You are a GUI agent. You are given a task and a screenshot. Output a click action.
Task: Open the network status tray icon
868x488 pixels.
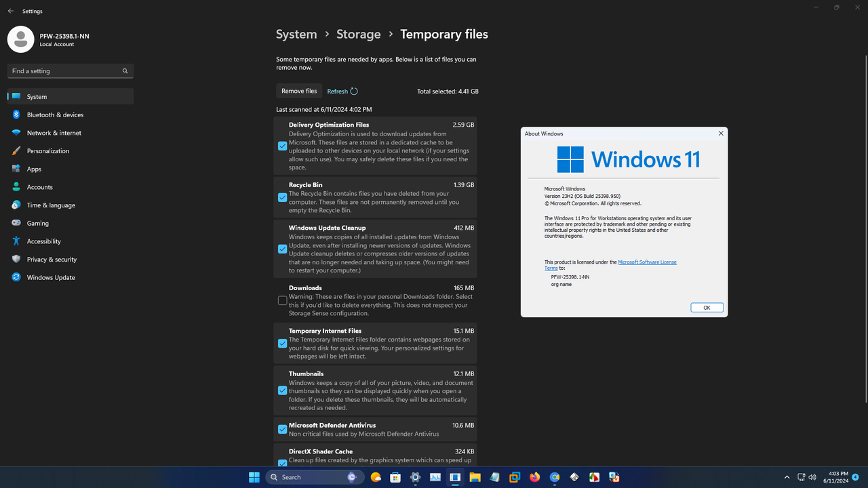pyautogui.click(x=801, y=477)
